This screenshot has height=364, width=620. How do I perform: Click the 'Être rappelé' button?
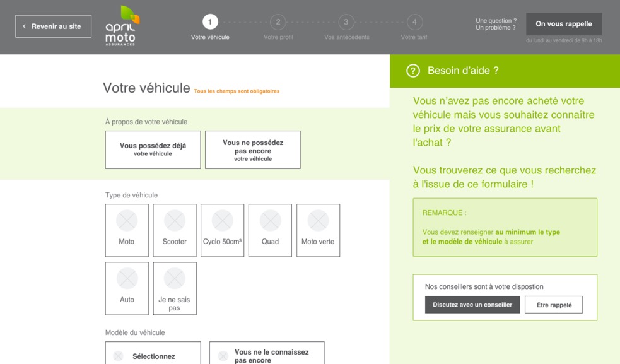pyautogui.click(x=553, y=305)
